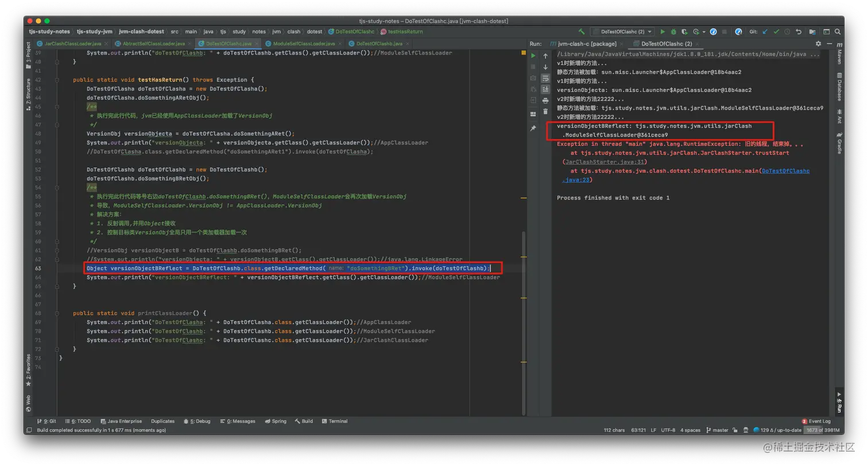Click 4 spaces indent setting
The image size is (868, 466).
[690, 430]
